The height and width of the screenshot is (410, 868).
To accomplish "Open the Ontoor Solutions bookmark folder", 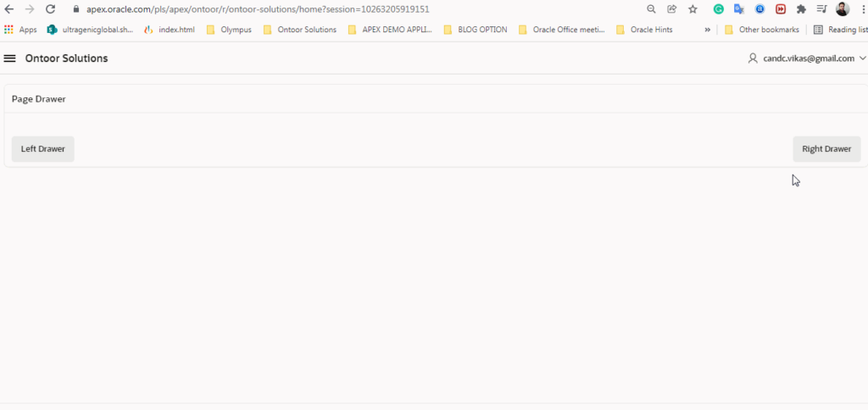I will pos(299,30).
